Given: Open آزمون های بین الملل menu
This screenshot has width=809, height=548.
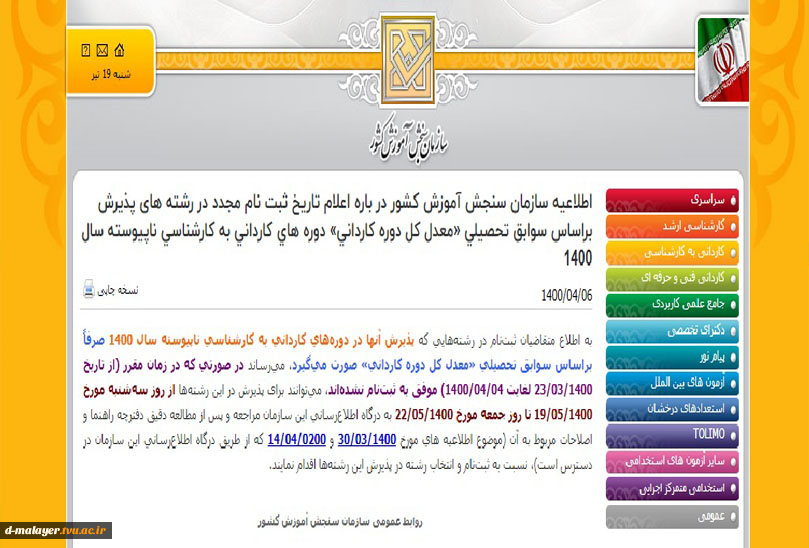Looking at the screenshot, I should [672, 383].
